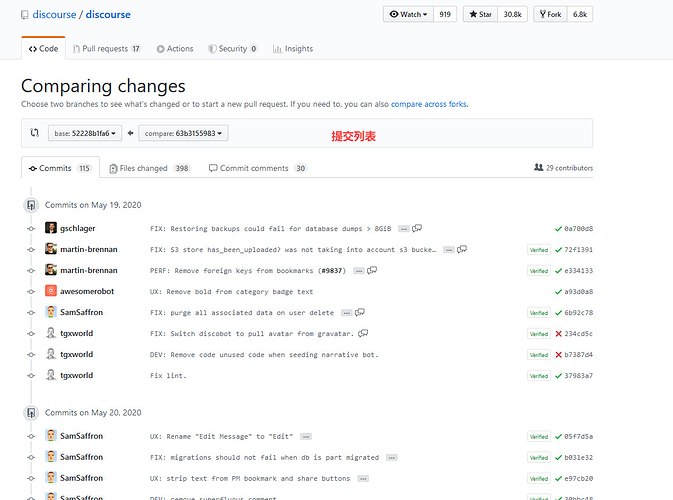Screen dimensions: 673x500
Task: Open commit hash a93d0a8
Action: [x=579, y=291]
